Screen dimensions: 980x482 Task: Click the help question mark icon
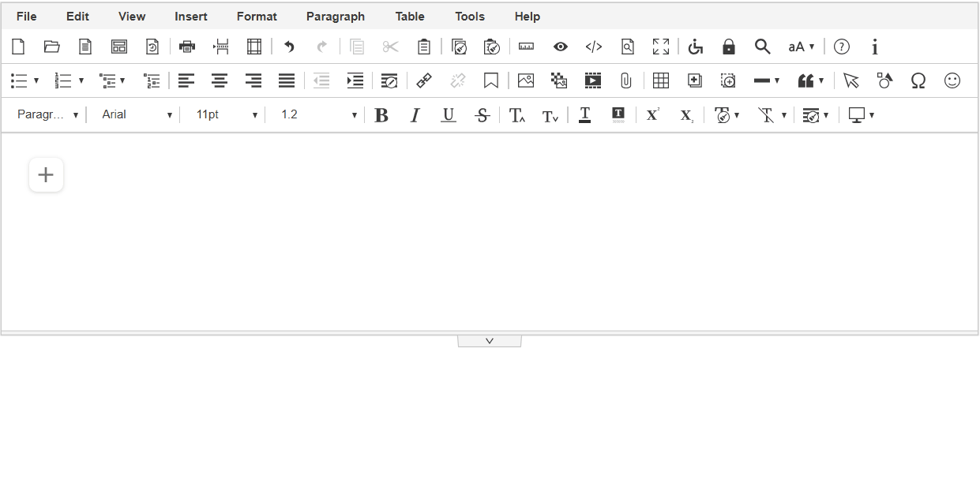click(842, 47)
